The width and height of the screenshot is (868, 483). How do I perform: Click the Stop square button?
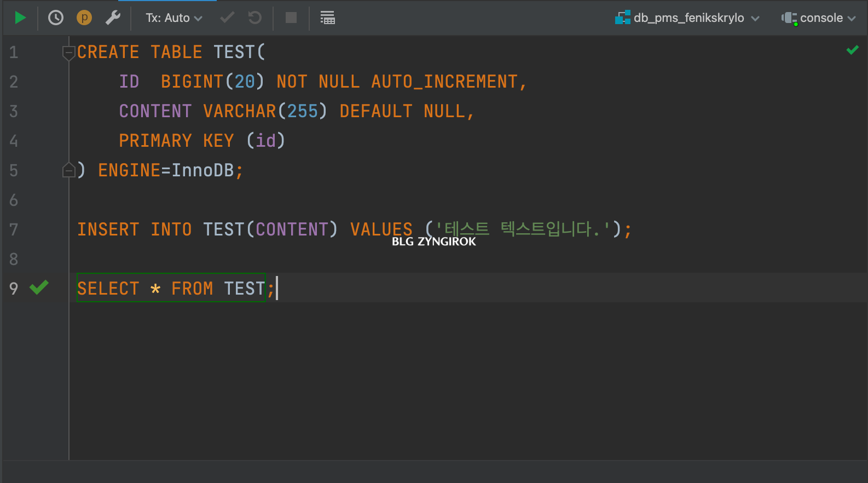pyautogui.click(x=291, y=18)
